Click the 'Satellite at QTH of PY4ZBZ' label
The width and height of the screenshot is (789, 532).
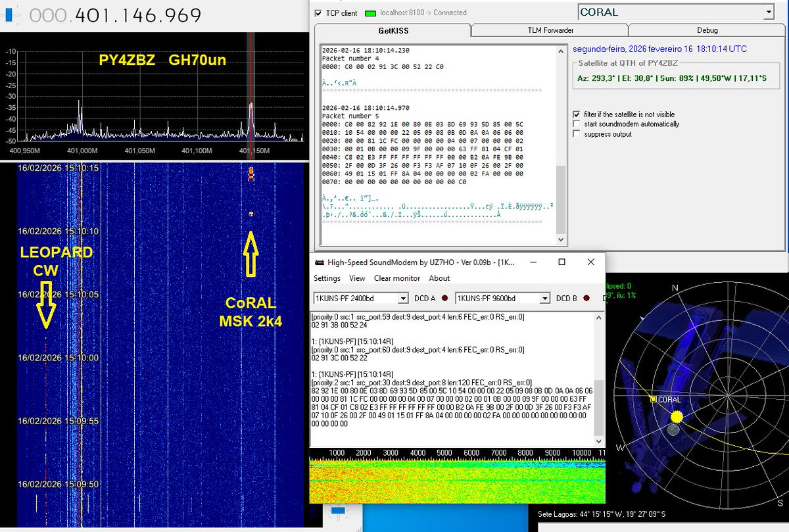click(x=627, y=63)
